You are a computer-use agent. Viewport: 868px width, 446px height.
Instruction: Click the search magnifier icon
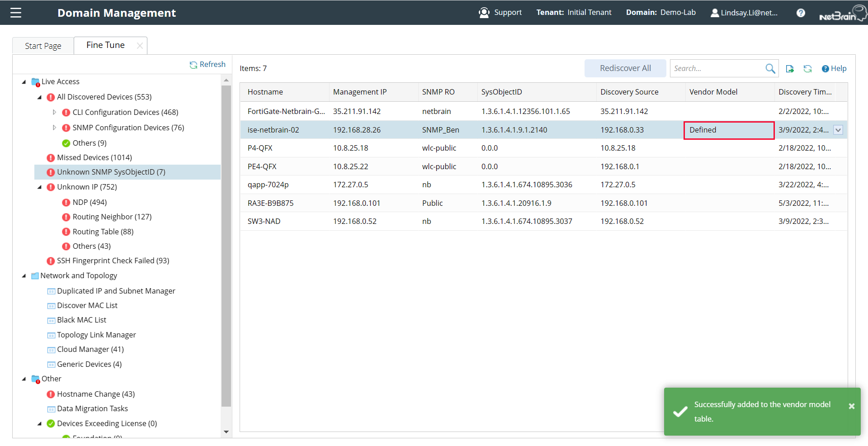[770, 68]
